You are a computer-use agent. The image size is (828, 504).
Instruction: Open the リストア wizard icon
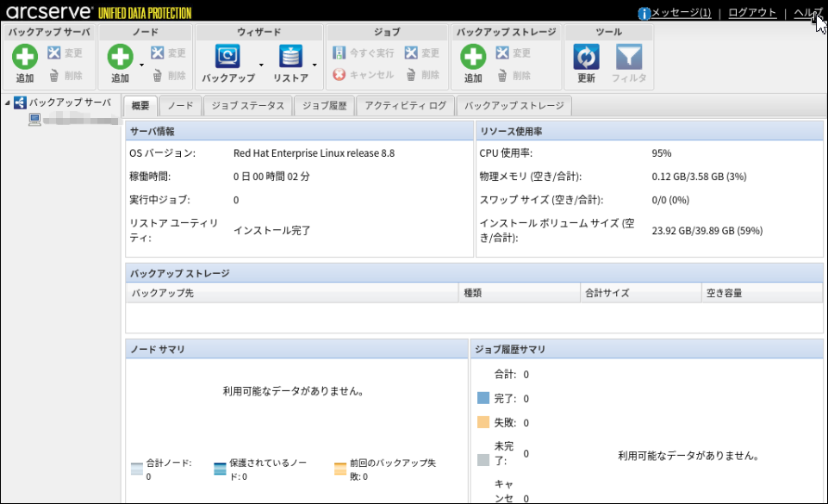tap(290, 57)
